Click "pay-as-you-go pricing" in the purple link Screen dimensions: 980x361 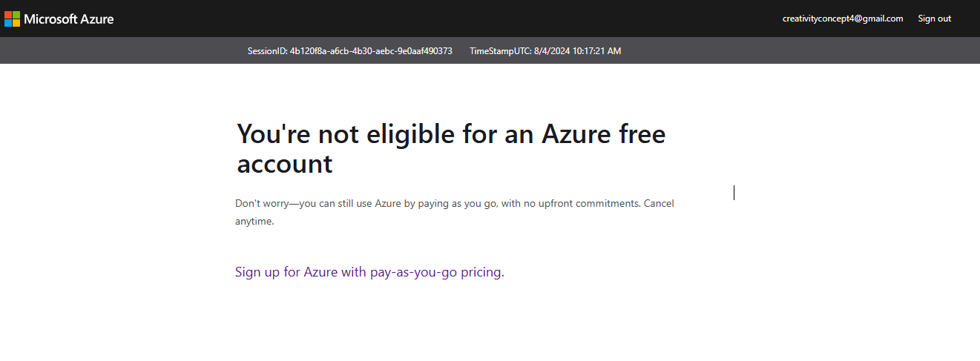point(435,272)
